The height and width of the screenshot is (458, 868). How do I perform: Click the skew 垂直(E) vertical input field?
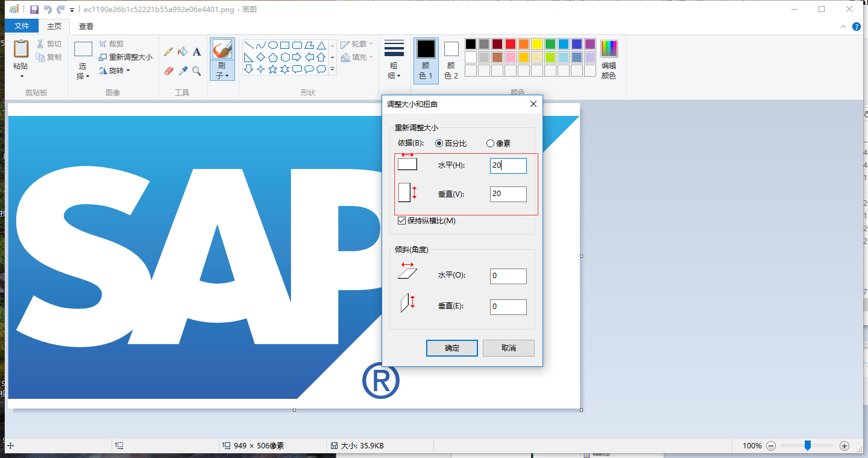(508, 307)
